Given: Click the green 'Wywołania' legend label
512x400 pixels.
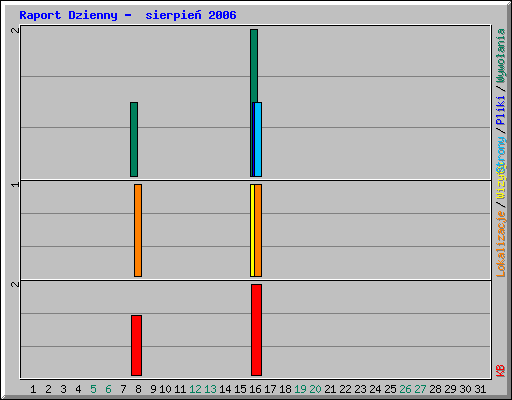Looking at the screenshot, I should 501,56.
